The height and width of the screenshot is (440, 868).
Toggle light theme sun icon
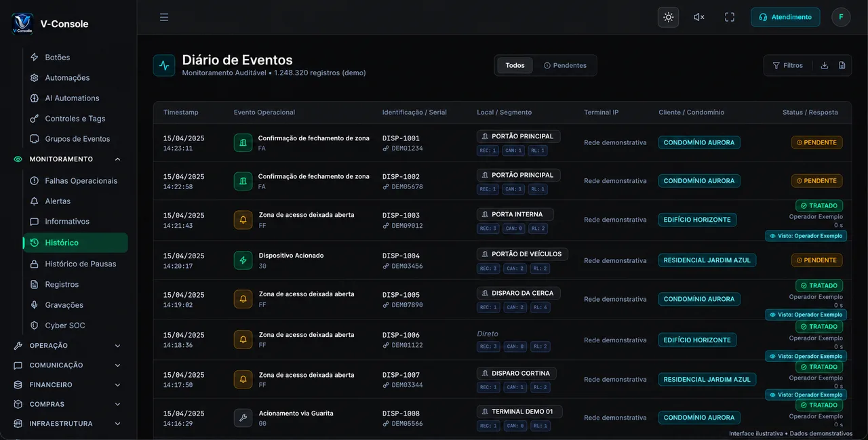669,17
